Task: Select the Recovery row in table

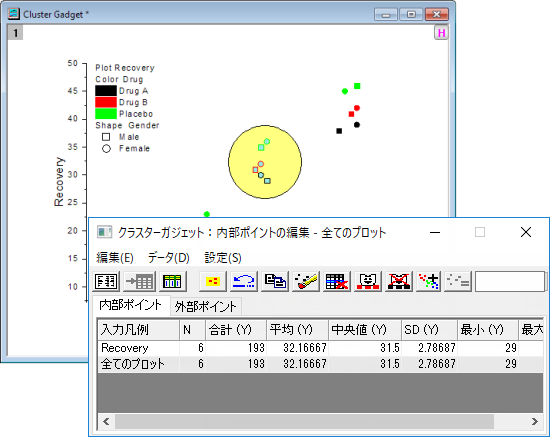Action: tap(320, 348)
